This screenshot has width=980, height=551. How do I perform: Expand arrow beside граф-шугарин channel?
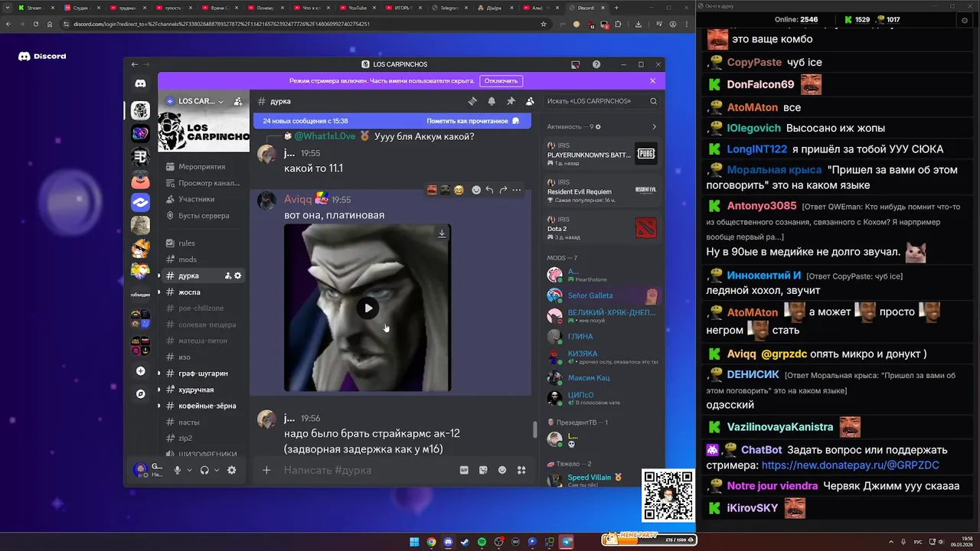click(x=159, y=373)
